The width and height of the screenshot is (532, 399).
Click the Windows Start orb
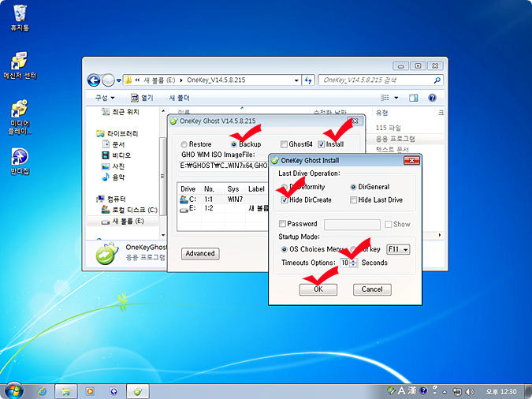point(13,390)
